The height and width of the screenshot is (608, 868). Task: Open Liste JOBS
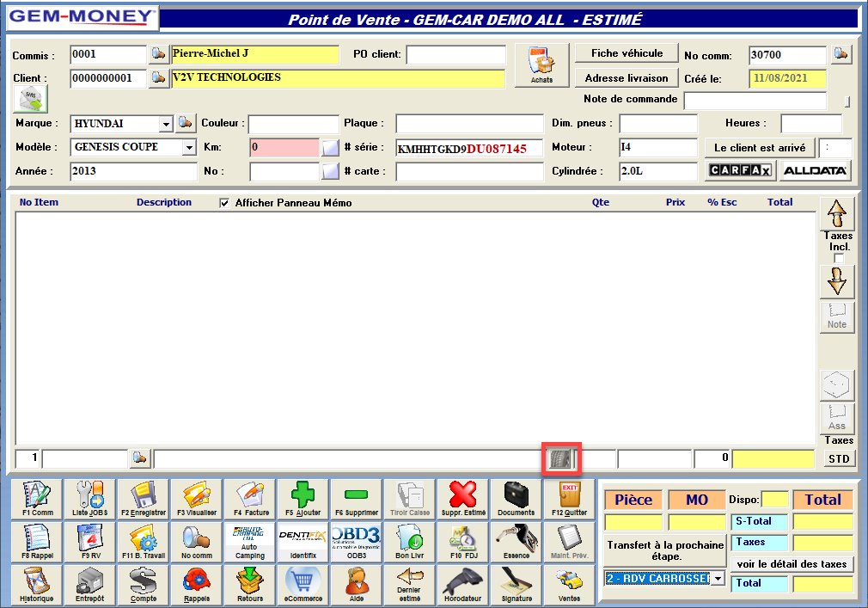(90, 499)
